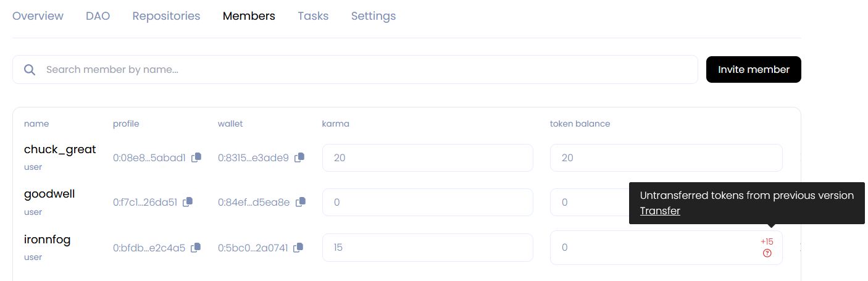The image size is (868, 281).
Task: Copy ironnfog's wallet address
Action: [x=298, y=248]
